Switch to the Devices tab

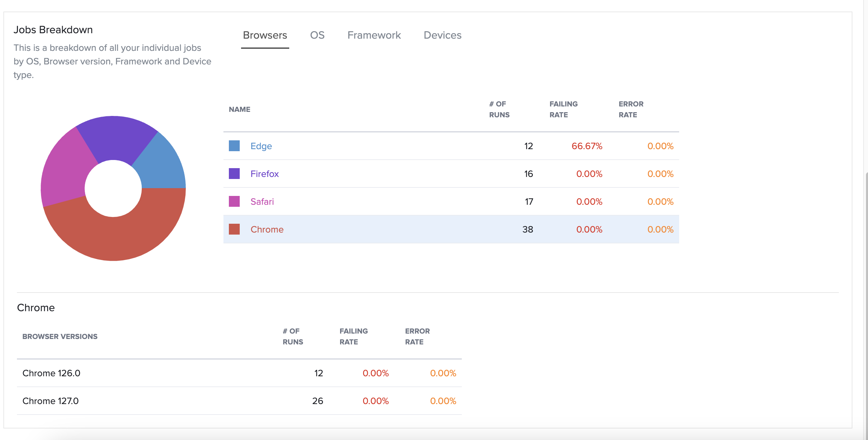pos(442,35)
